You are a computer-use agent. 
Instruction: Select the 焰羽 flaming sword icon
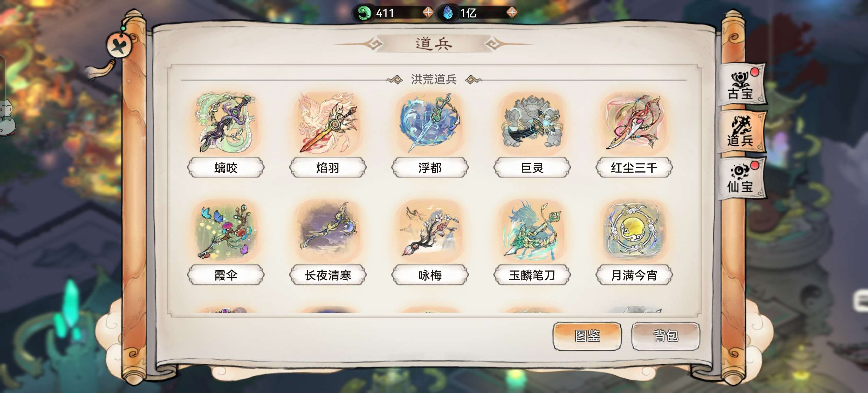[x=328, y=123]
